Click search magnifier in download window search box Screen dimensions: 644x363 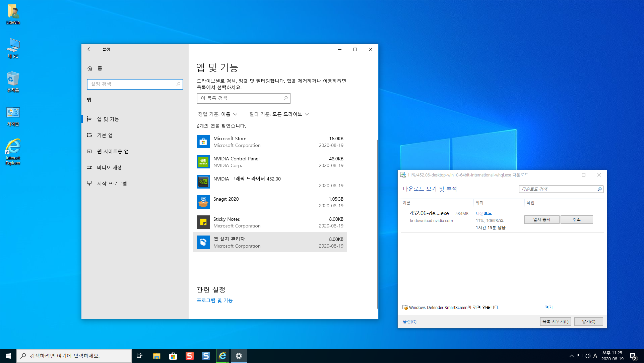599,189
